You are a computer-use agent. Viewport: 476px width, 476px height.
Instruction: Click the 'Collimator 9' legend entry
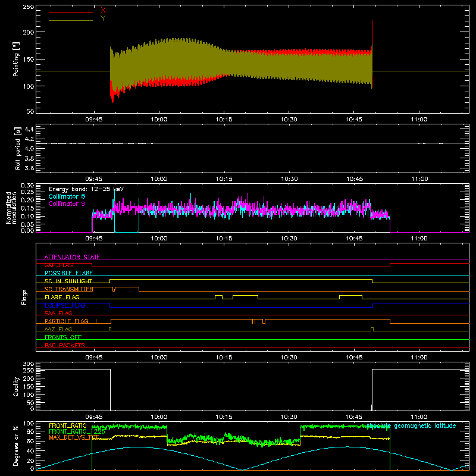pyautogui.click(x=67, y=203)
